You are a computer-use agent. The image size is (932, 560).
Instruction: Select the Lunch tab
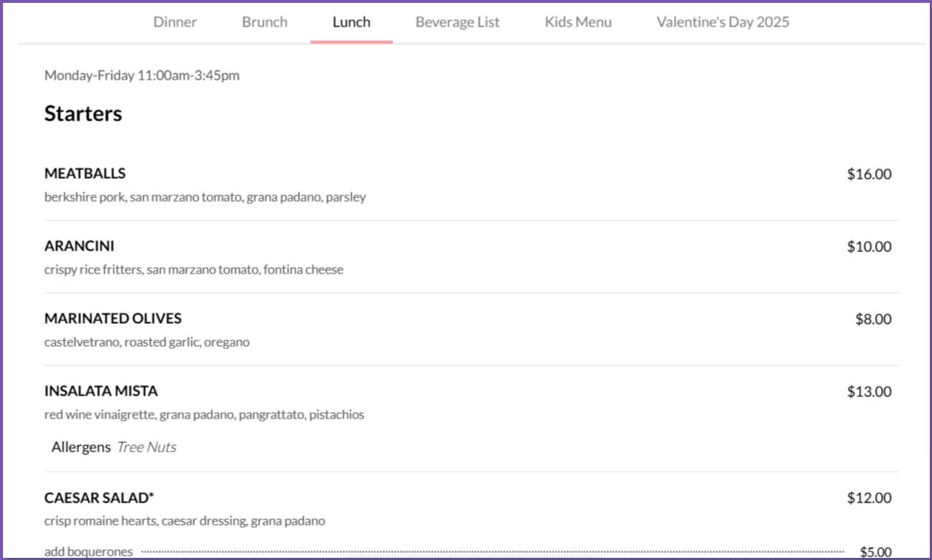[351, 22]
